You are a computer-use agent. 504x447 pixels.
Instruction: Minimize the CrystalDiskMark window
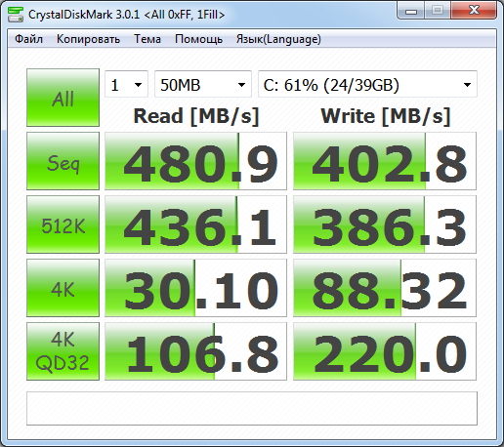click(411, 11)
